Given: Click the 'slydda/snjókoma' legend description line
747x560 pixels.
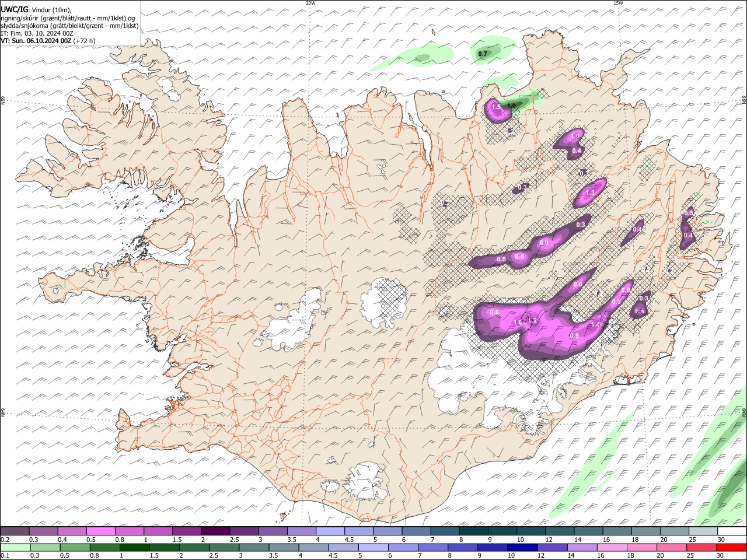Looking at the screenshot, I should tap(69, 26).
